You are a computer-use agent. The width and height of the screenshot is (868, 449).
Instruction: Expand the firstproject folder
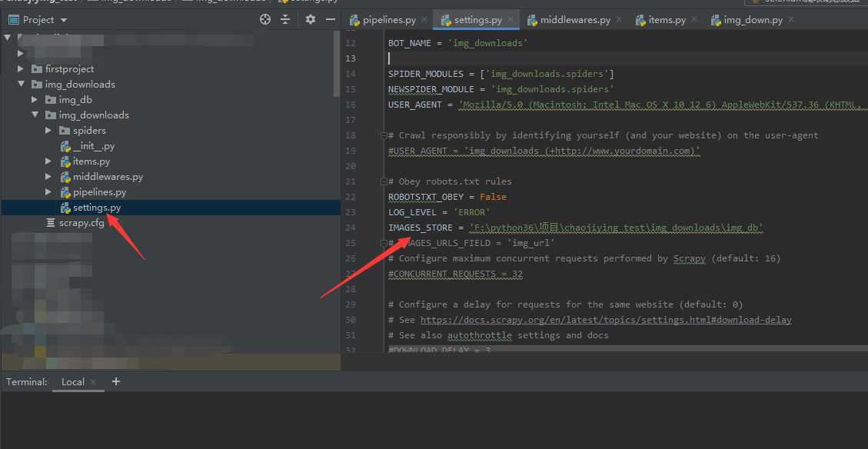coord(21,68)
